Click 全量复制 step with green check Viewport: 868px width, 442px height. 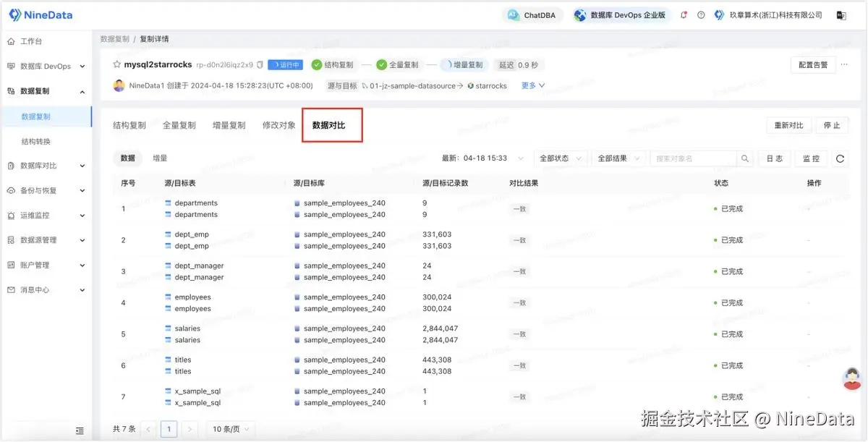pos(399,64)
